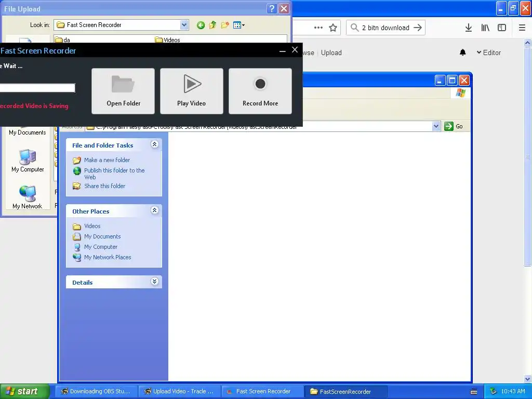Image resolution: width=532 pixels, height=399 pixels.
Task: Bookmark this page with the star icon
Action: tap(333, 28)
